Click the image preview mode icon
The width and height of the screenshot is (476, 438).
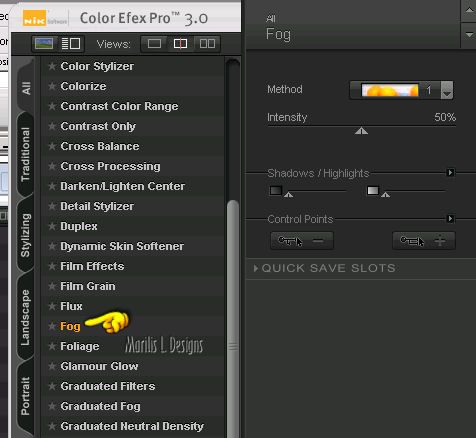click(44, 44)
